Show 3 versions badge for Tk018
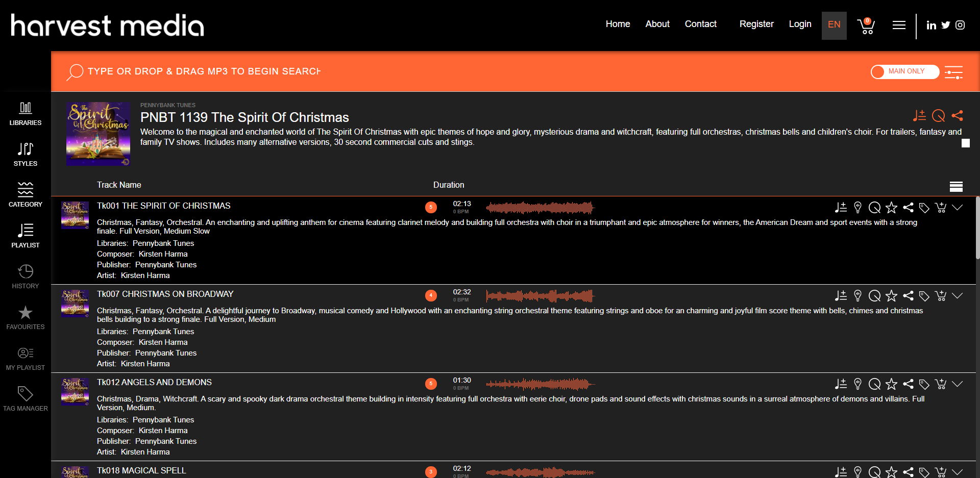 click(431, 472)
